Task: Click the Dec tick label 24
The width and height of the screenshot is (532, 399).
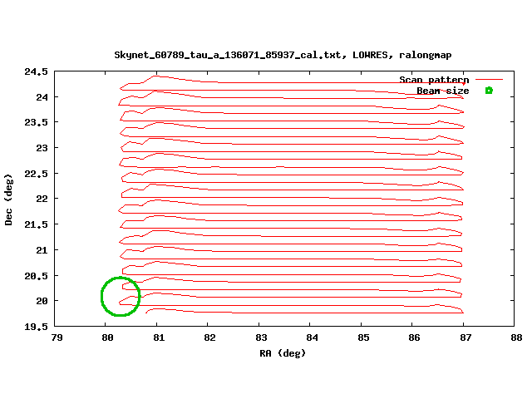Action: [42, 97]
